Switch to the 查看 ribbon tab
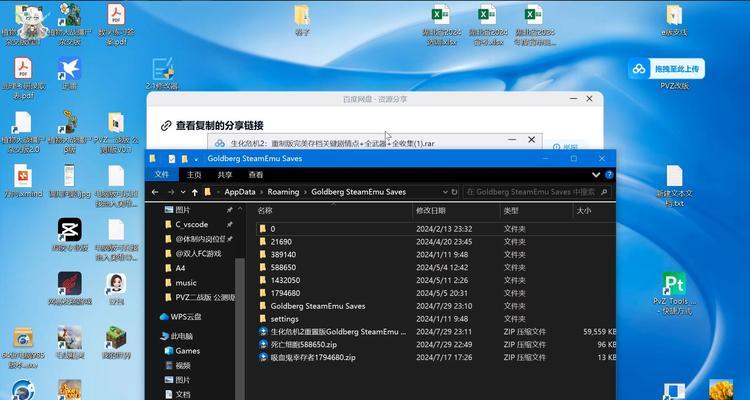Screen dimensions: 750x400 point(255,175)
